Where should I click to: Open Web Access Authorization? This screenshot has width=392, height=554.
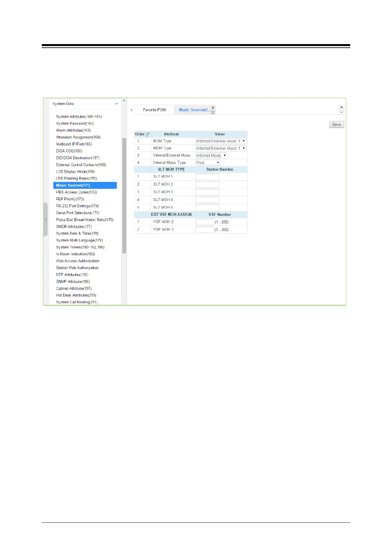[78, 261]
